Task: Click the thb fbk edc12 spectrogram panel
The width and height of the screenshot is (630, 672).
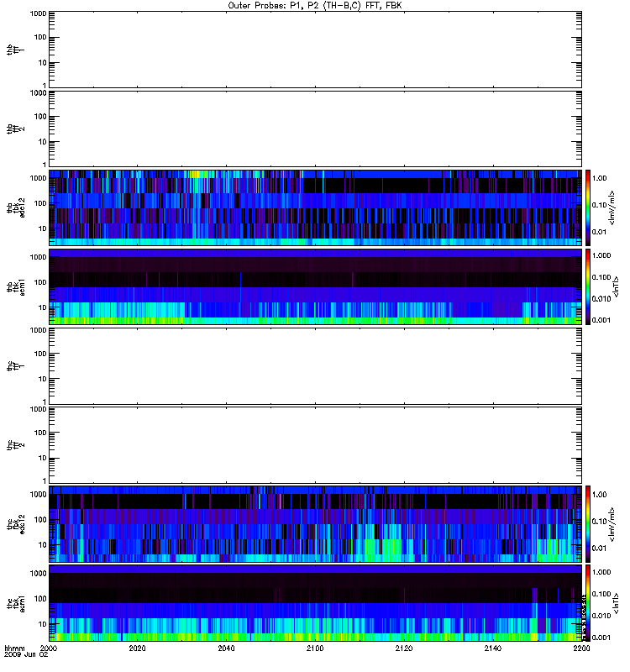Action: coord(315,207)
